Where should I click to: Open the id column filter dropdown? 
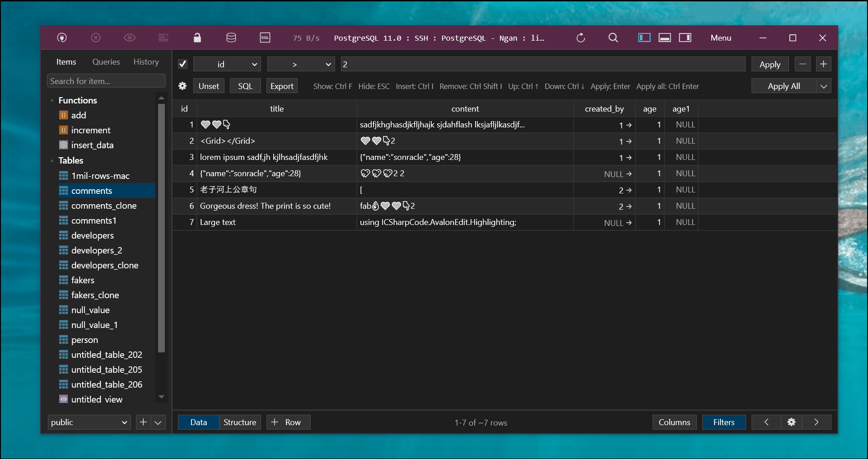227,64
